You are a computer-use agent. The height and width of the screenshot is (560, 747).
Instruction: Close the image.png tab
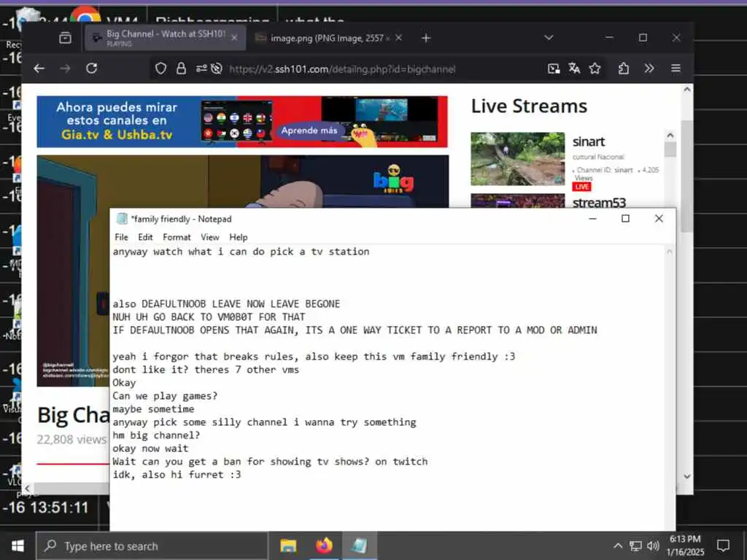[399, 38]
